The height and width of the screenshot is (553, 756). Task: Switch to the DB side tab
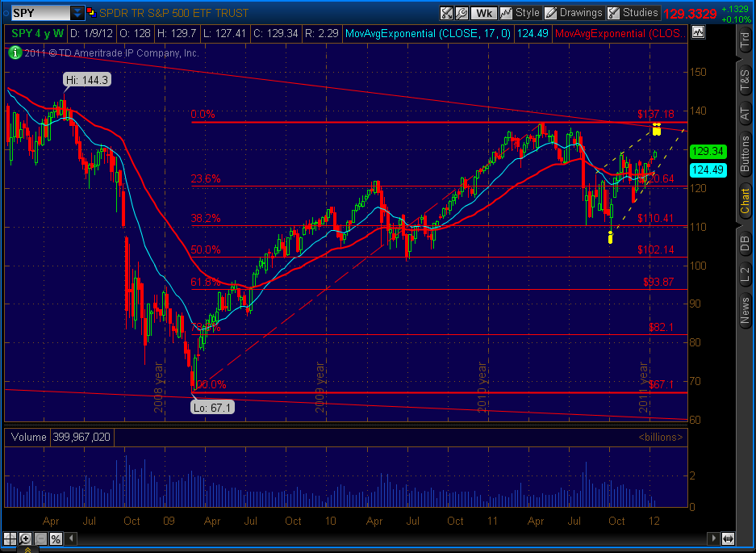point(746,243)
